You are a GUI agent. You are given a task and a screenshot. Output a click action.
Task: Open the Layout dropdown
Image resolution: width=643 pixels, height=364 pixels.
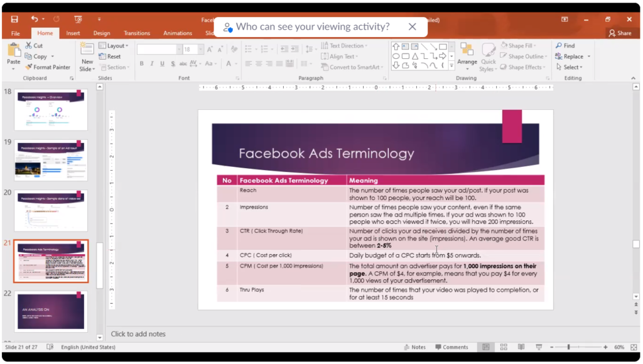[x=114, y=45]
